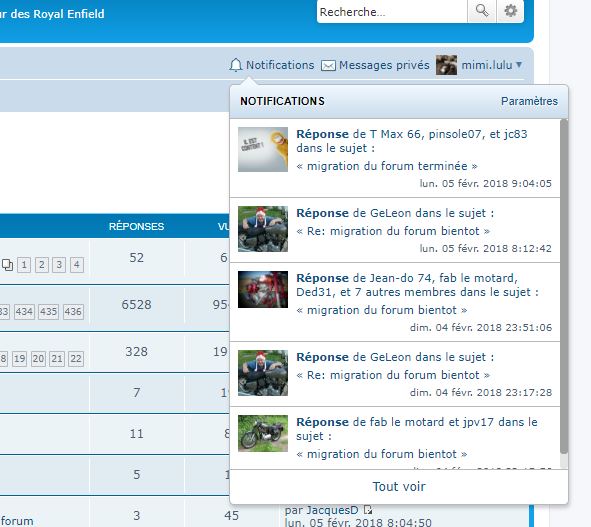This screenshot has width=591, height=527.
Task: Click the view last post icon beside JacquesD
Action: coord(368,510)
